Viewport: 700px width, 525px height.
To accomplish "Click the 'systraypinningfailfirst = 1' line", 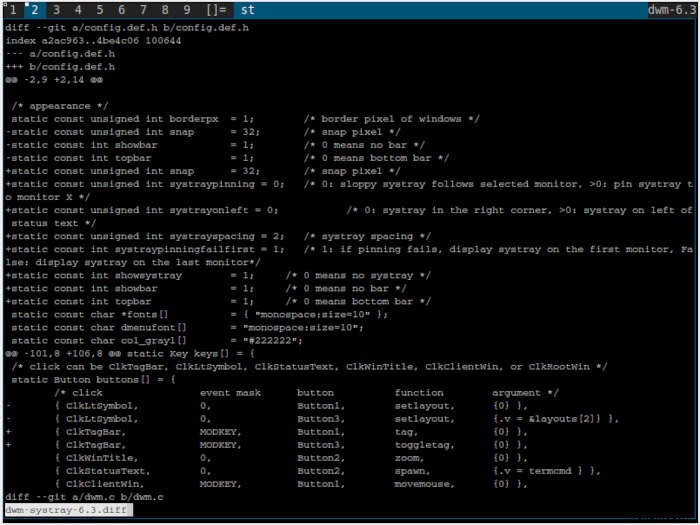I will [349, 256].
